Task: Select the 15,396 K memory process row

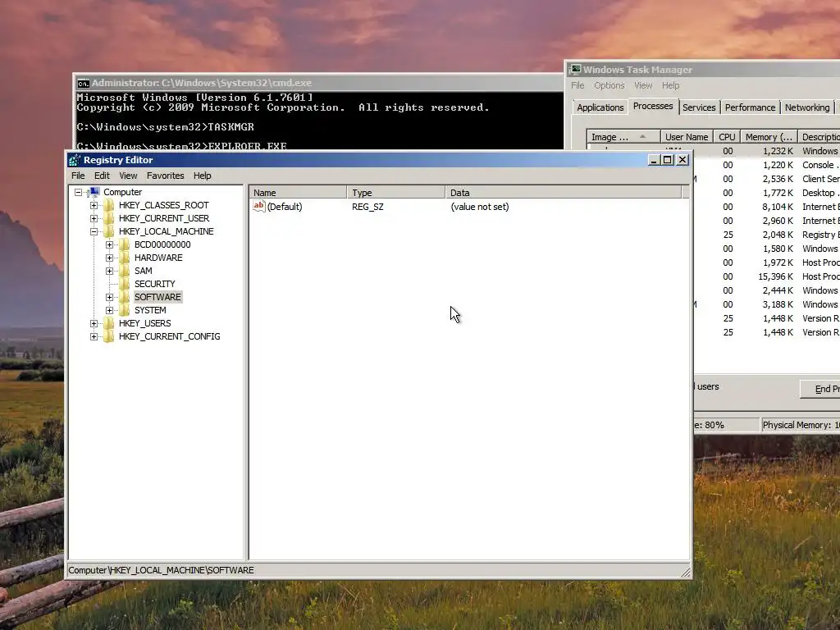Action: coord(767,276)
